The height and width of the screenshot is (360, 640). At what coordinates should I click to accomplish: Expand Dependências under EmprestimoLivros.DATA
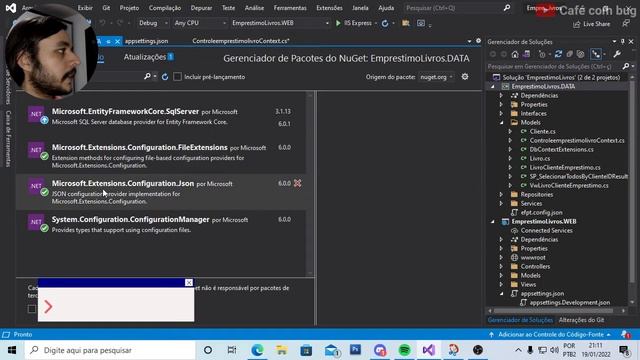pyautogui.click(x=501, y=96)
